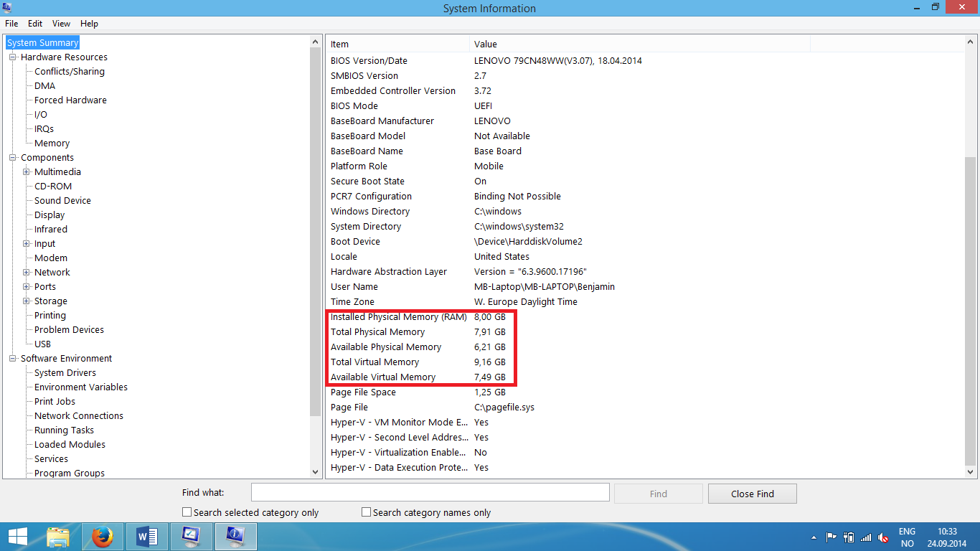The width and height of the screenshot is (980, 551).
Task: Select Print Jobs tree item
Action: pos(55,402)
